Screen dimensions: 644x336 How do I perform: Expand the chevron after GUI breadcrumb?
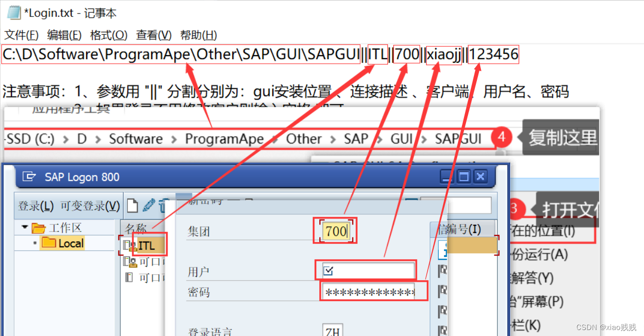(x=424, y=139)
